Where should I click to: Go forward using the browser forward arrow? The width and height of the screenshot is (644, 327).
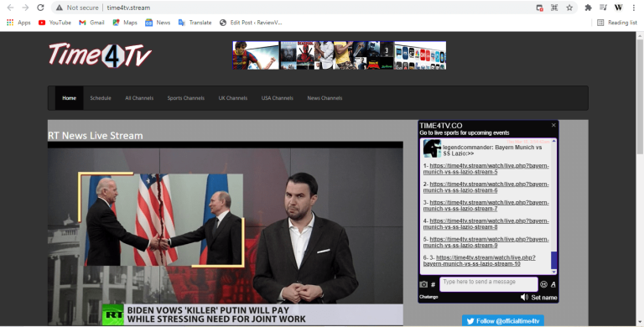(25, 8)
